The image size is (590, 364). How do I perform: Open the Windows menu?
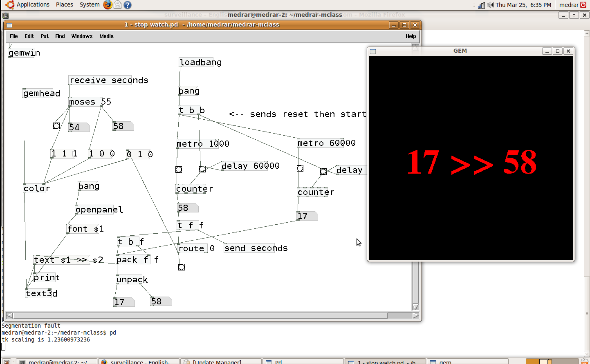tap(82, 36)
